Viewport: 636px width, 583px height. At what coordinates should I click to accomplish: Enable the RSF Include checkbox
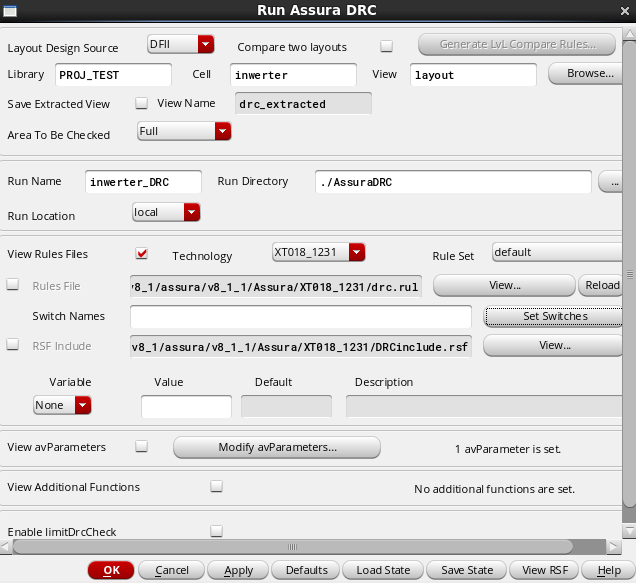click(x=13, y=344)
